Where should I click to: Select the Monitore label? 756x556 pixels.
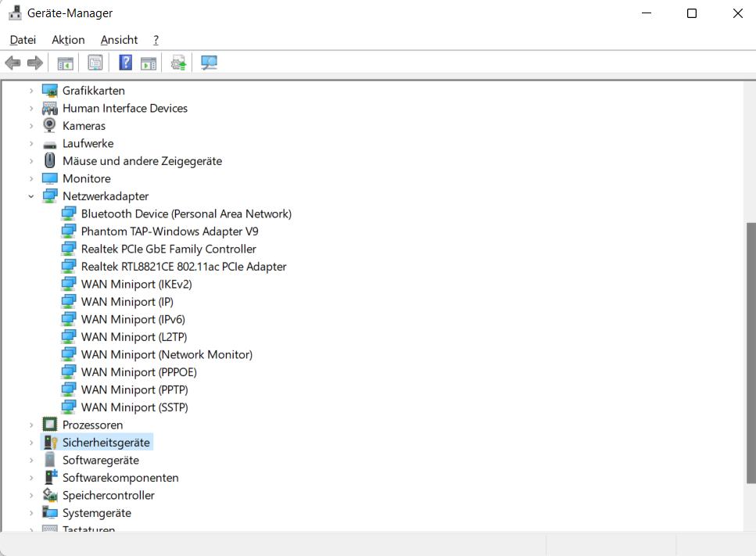point(87,179)
